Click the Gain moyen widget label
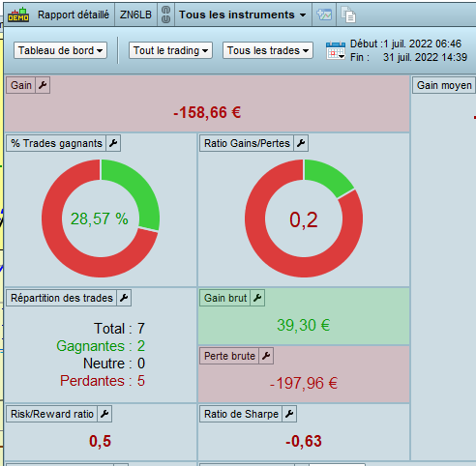 444,85
